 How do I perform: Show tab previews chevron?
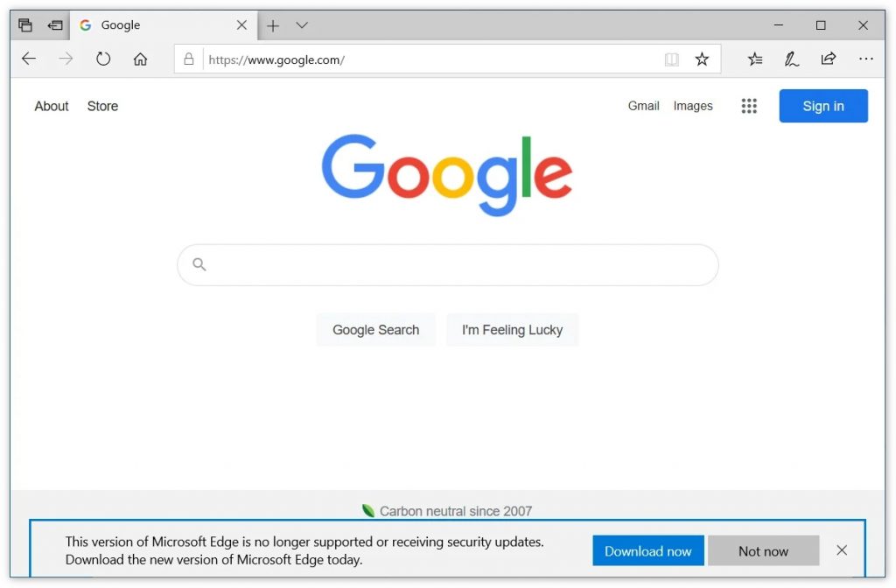point(302,25)
